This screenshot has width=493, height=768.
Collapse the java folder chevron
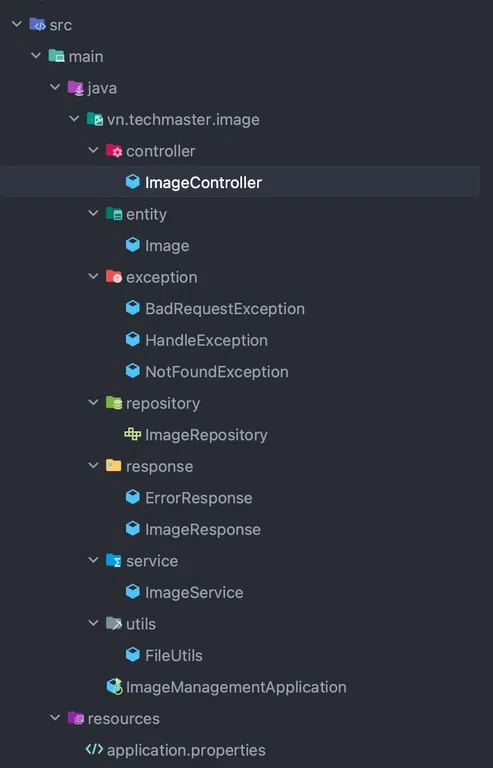pyautogui.click(x=55, y=87)
